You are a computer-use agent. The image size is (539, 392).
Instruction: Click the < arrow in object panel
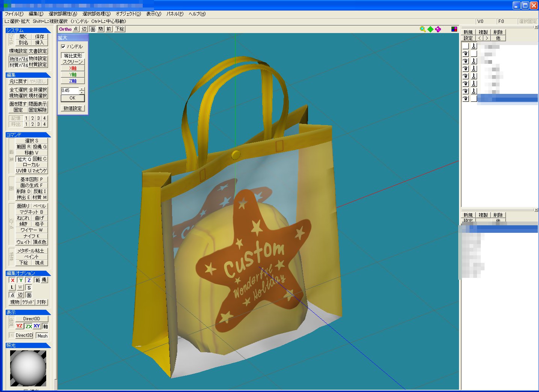coord(480,38)
